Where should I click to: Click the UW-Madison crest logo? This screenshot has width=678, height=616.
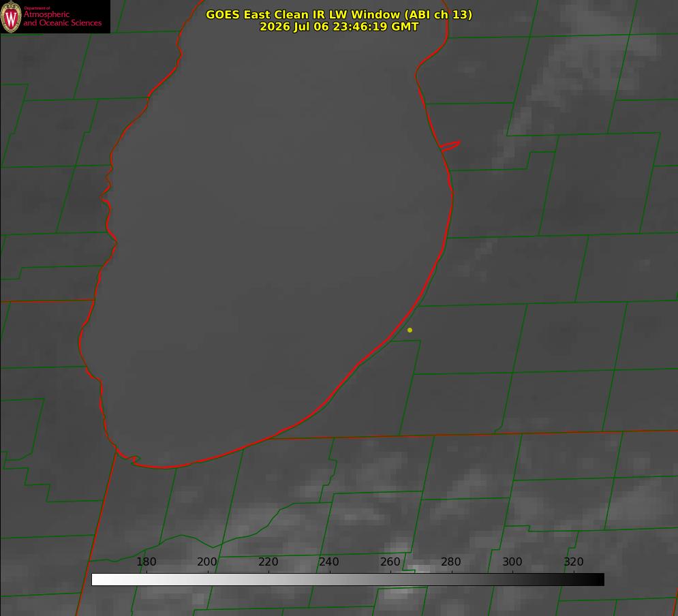click(11, 16)
